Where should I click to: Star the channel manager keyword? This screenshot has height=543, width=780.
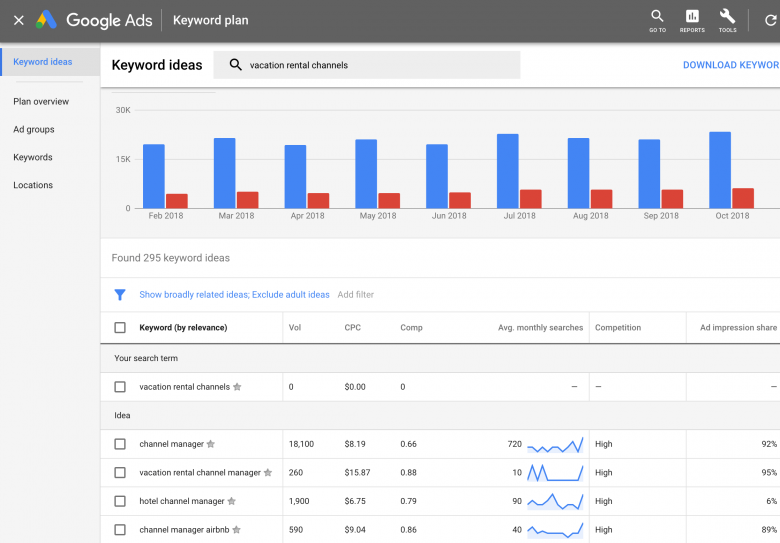[x=211, y=444]
